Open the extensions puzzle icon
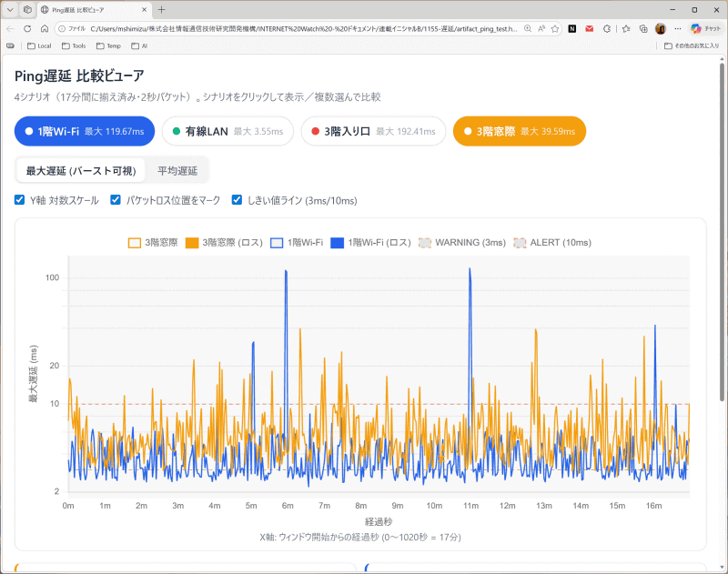728x574 pixels. 607,29
